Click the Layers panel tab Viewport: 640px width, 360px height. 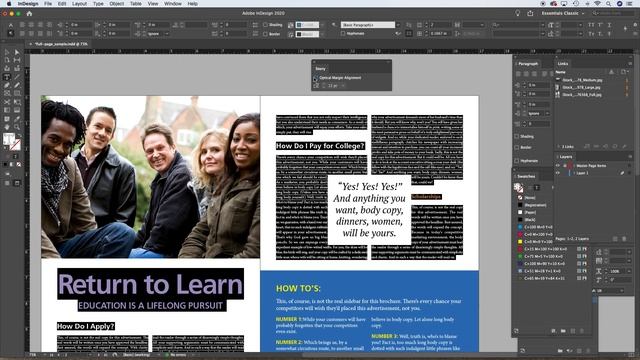point(566,157)
